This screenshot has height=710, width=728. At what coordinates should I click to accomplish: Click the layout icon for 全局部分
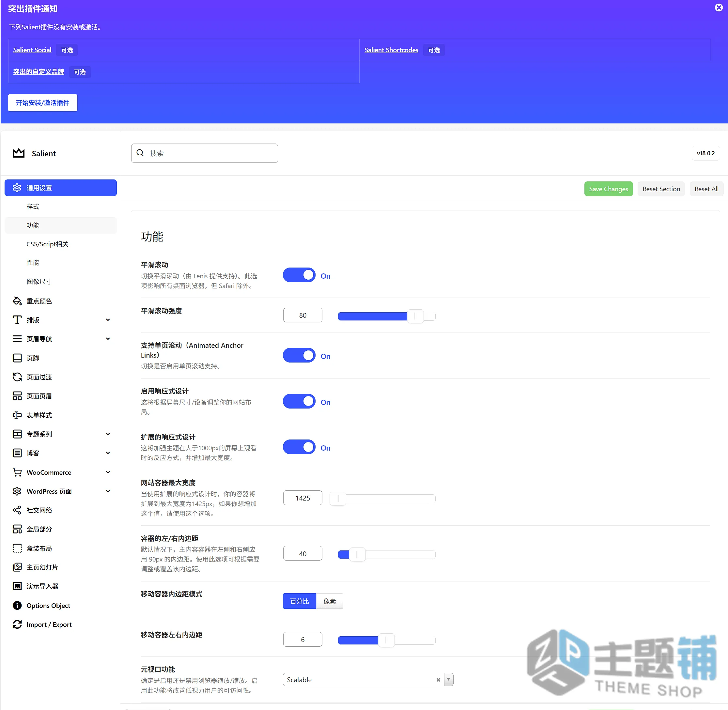(17, 529)
